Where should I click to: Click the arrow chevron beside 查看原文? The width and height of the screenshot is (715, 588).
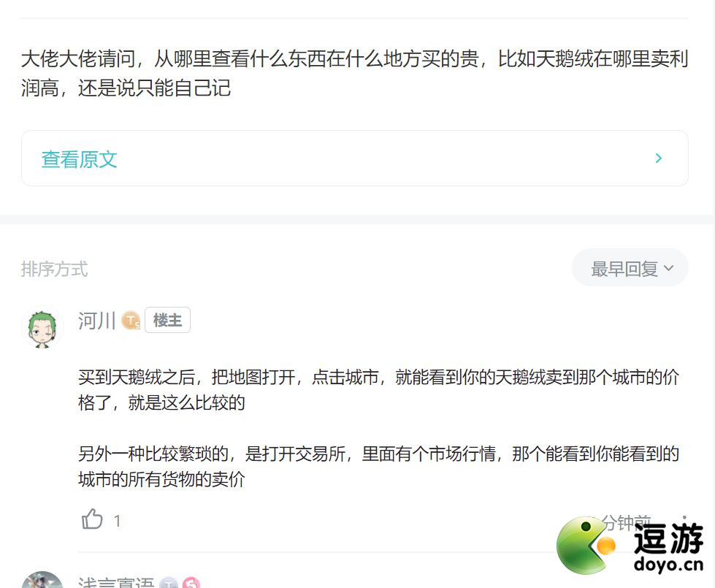(x=659, y=159)
